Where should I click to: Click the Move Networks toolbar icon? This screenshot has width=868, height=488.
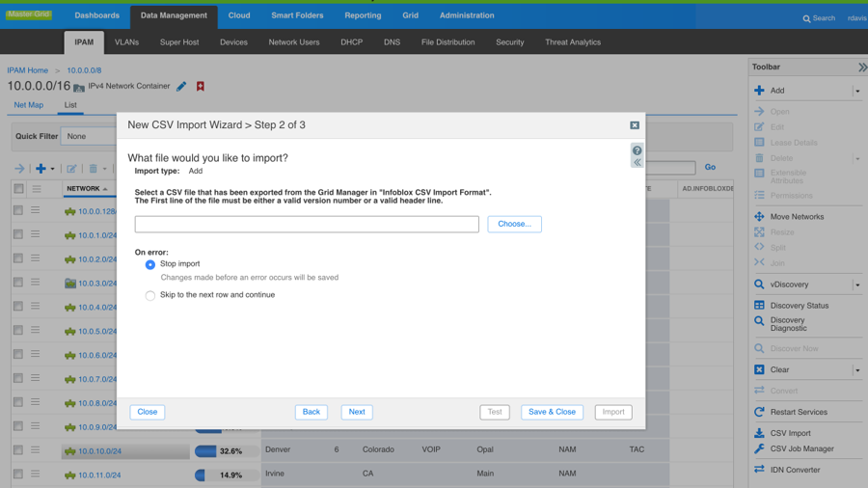tap(759, 217)
